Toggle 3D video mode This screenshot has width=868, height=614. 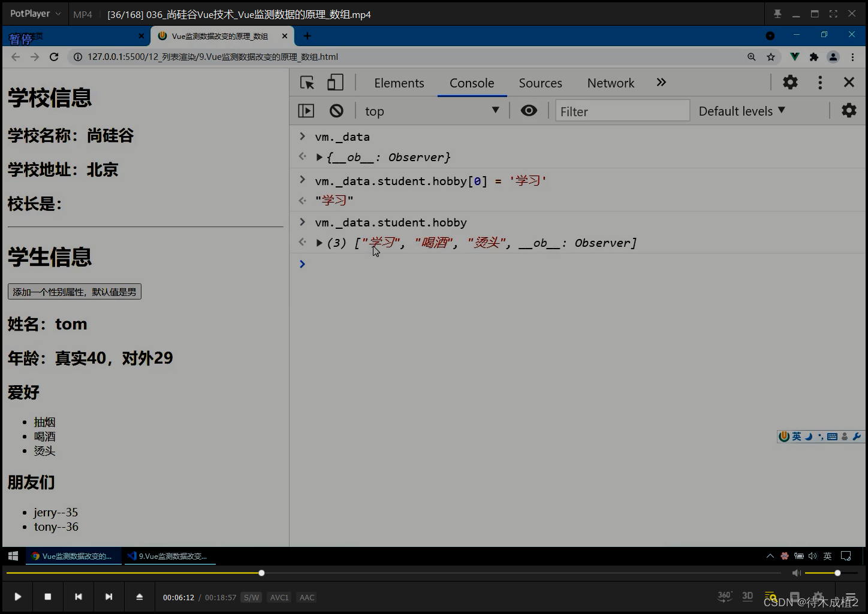748,596
